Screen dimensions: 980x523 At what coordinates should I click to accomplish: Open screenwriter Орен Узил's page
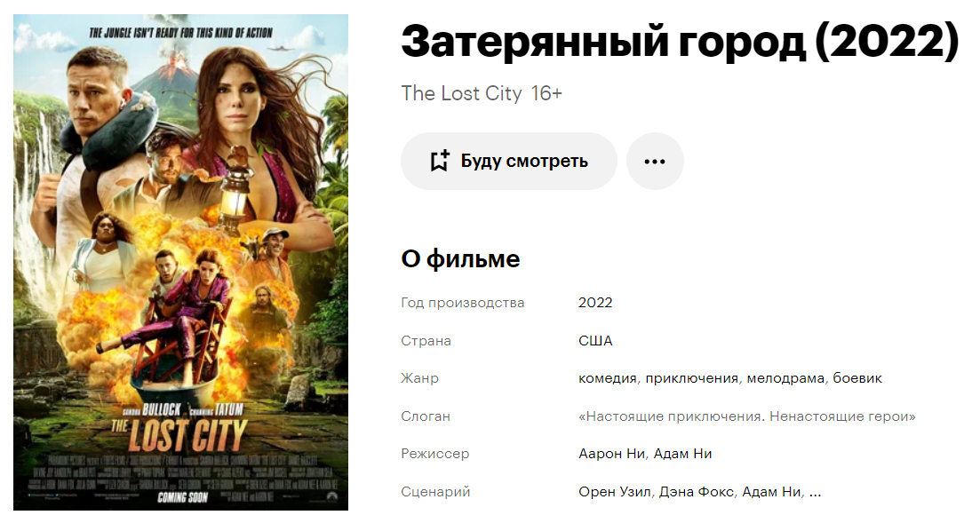(x=614, y=492)
